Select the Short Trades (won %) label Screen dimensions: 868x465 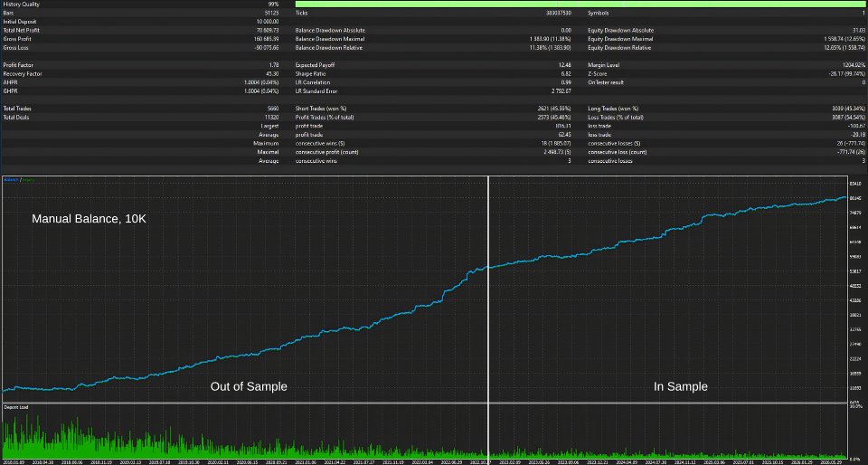(x=321, y=109)
